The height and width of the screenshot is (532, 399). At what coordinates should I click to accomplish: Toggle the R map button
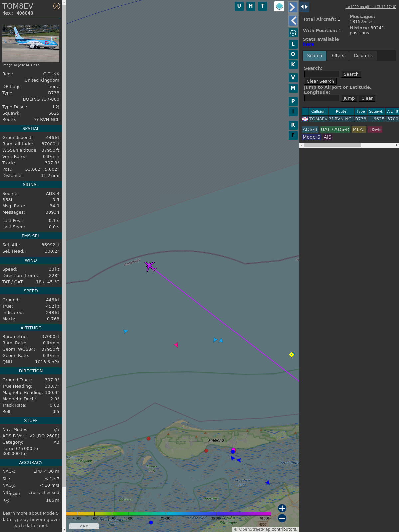(293, 125)
